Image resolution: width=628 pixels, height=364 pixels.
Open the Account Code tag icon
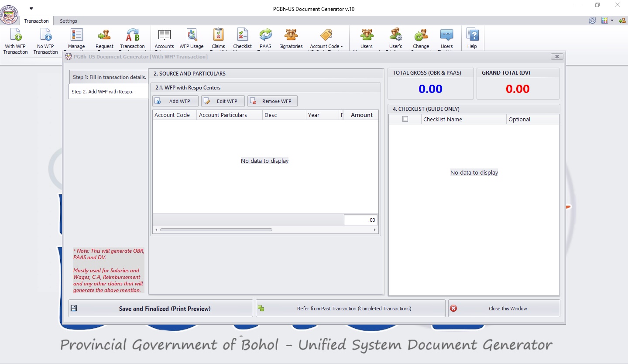(x=326, y=39)
